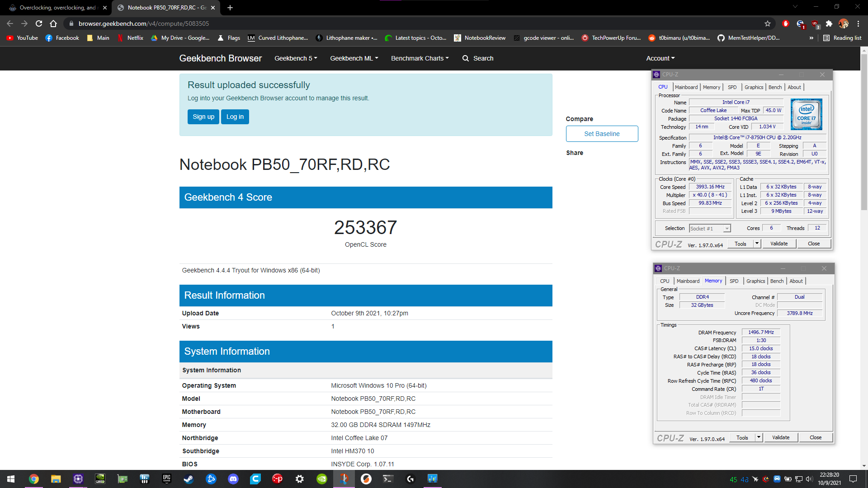The image size is (868, 488).
Task: Open SPD tab in upper CPU-Z window
Action: [x=732, y=87]
